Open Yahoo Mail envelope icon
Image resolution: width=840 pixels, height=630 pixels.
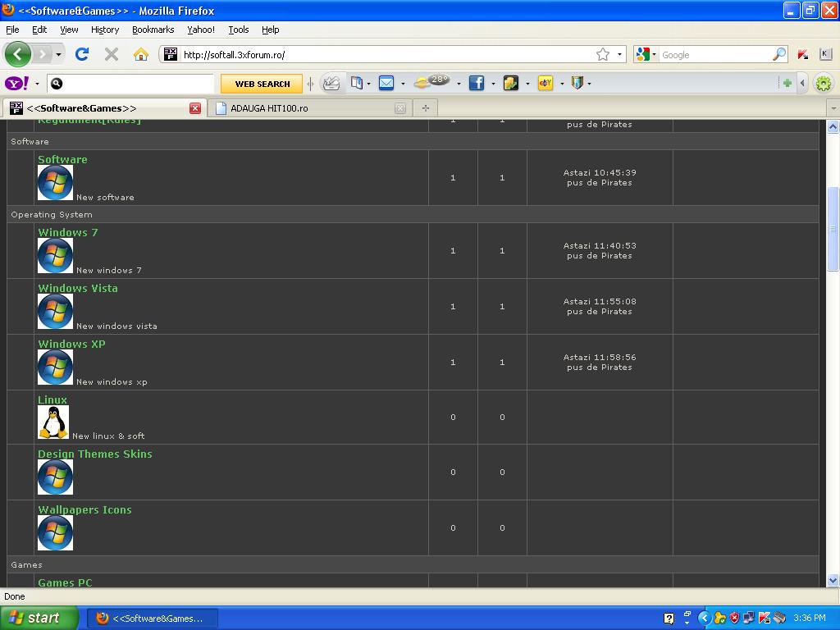click(386, 83)
